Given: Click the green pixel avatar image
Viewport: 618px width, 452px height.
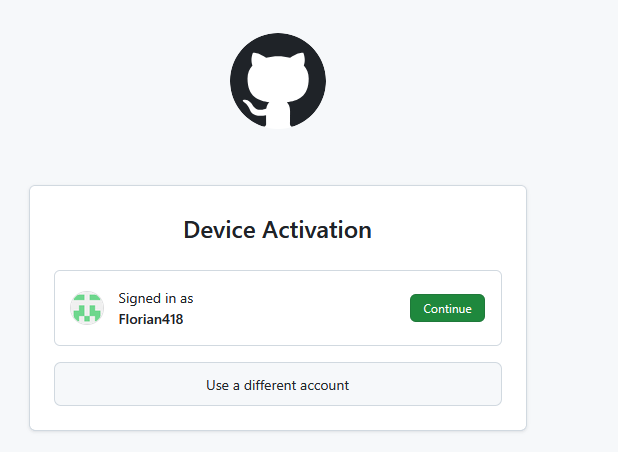Looking at the screenshot, I should (x=87, y=308).
